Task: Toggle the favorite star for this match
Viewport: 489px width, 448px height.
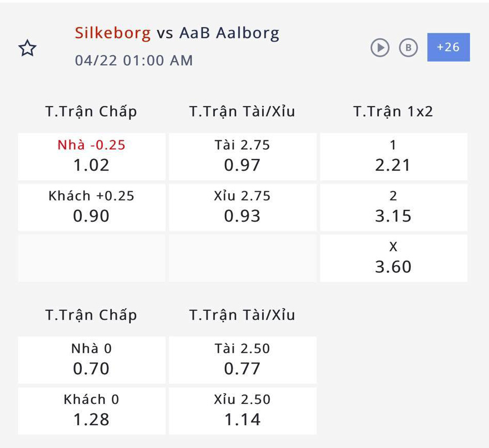Action: pos(27,48)
